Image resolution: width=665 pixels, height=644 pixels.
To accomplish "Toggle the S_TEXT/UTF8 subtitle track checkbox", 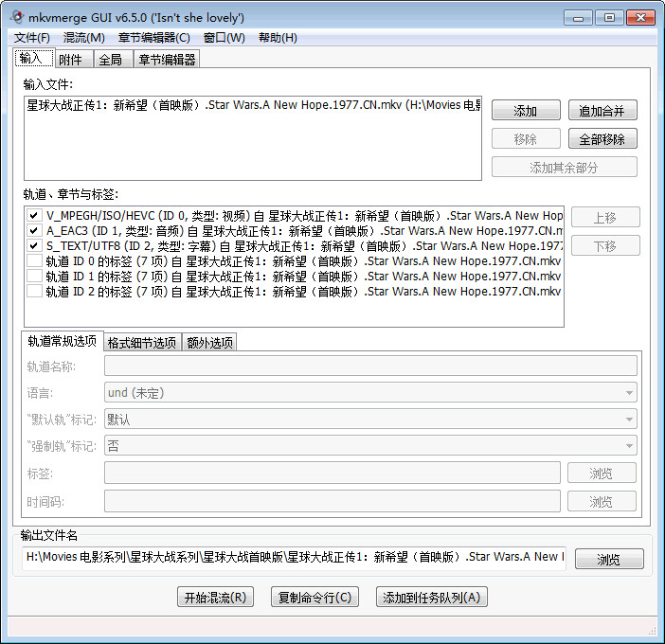I will 34,246.
